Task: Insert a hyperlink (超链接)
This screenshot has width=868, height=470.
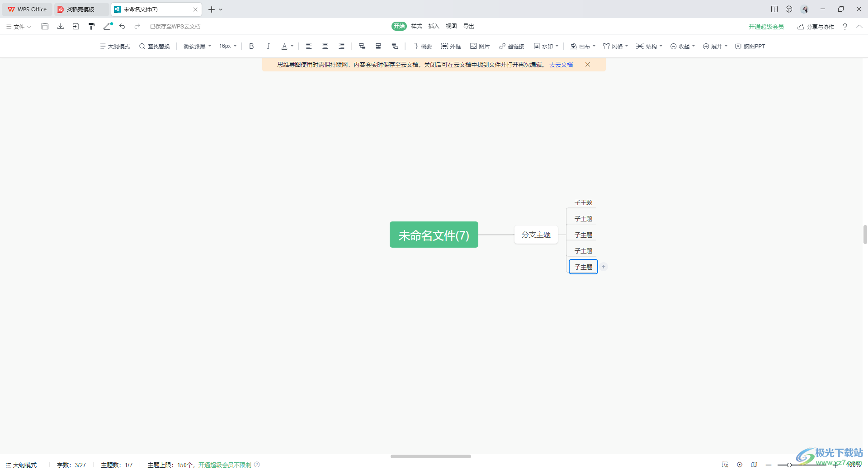Action: click(511, 46)
